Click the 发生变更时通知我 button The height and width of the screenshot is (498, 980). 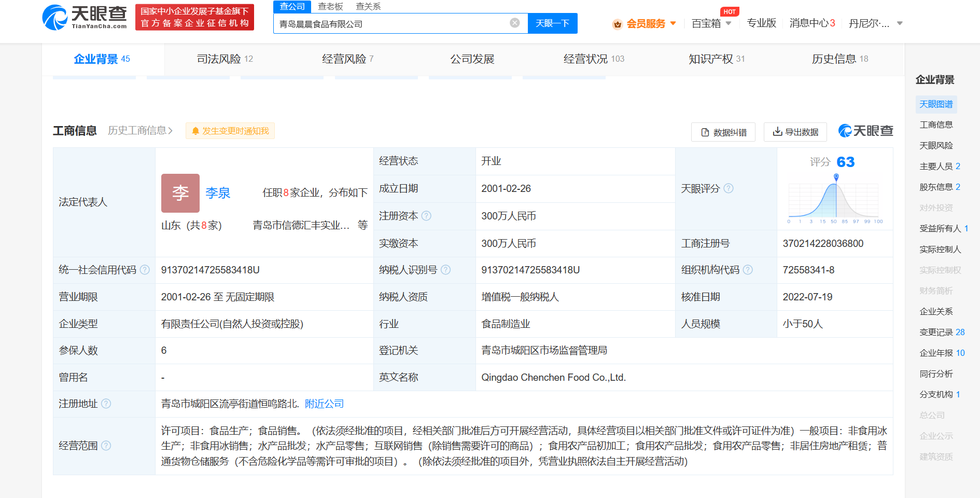(x=230, y=131)
